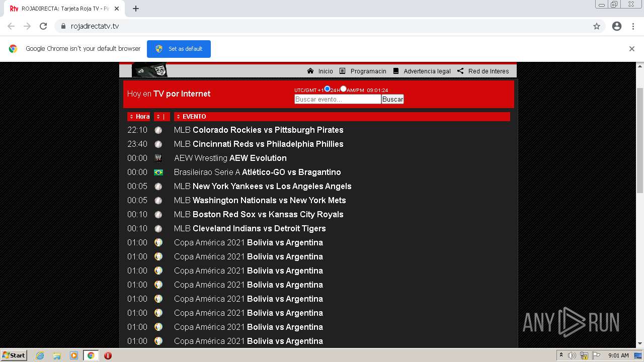Image resolution: width=644 pixels, height=362 pixels.
Task: Open Programacin in the site menu
Action: (x=363, y=71)
